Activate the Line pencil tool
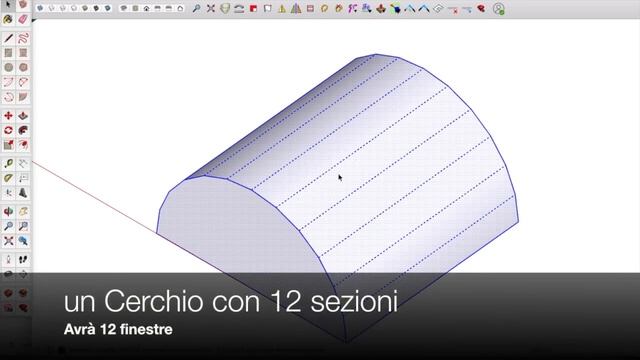 tap(9, 38)
